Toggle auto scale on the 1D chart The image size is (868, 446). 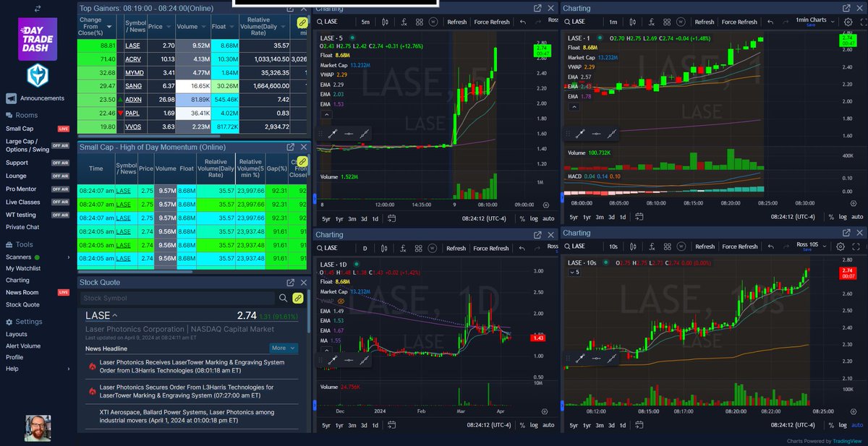(x=548, y=426)
